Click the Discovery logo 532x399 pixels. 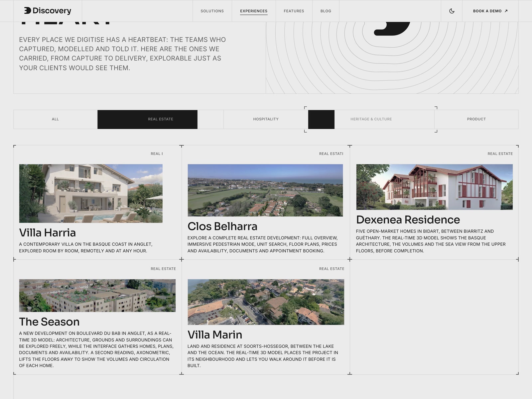click(x=48, y=11)
